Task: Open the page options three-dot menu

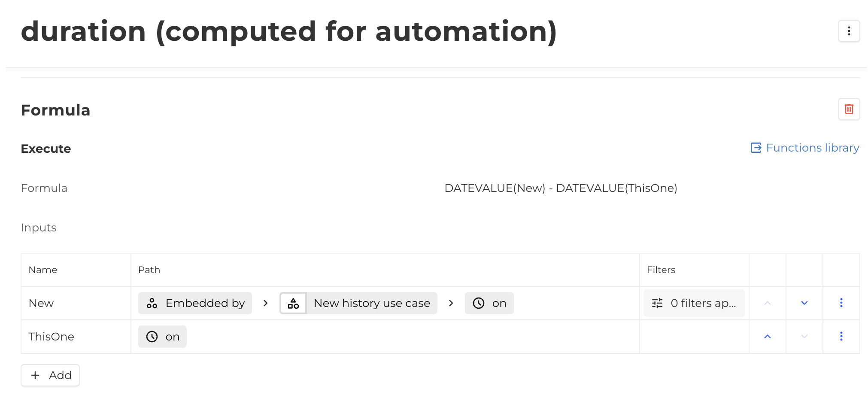Action: (849, 31)
